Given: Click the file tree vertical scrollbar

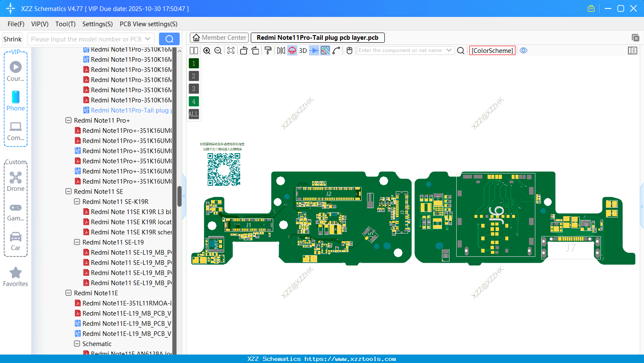Looking at the screenshot, I should click(x=179, y=196).
